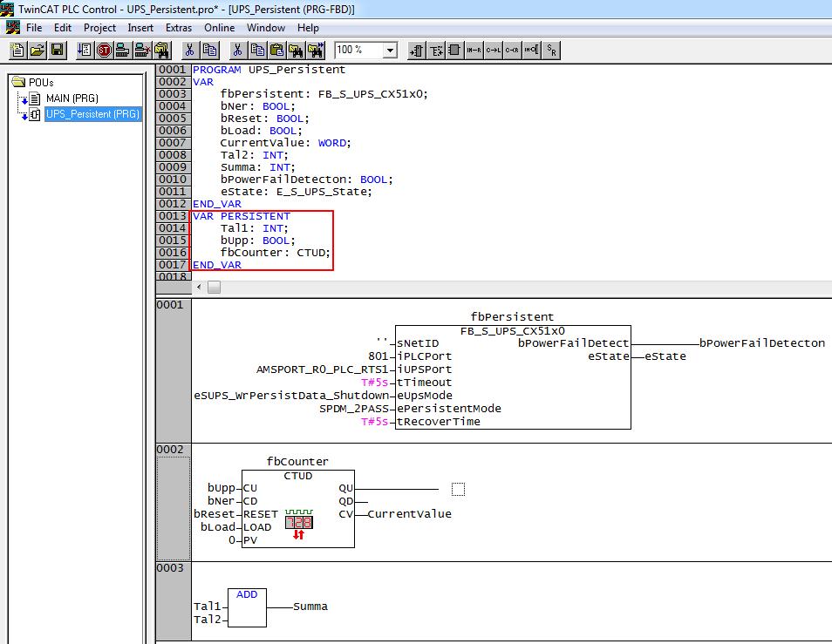Click the CurrentValue output of CV
This screenshot has width=832, height=644.
coord(410,513)
